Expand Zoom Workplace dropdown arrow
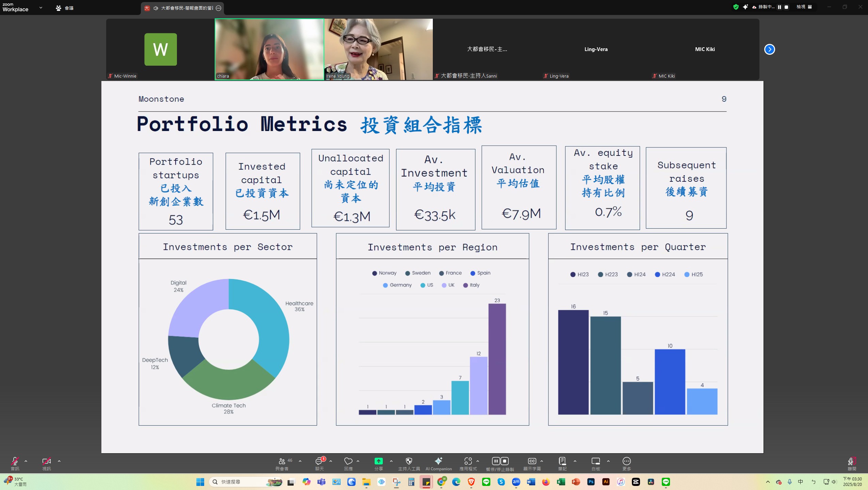Image resolution: width=868 pixels, height=490 pixels. [x=41, y=7]
